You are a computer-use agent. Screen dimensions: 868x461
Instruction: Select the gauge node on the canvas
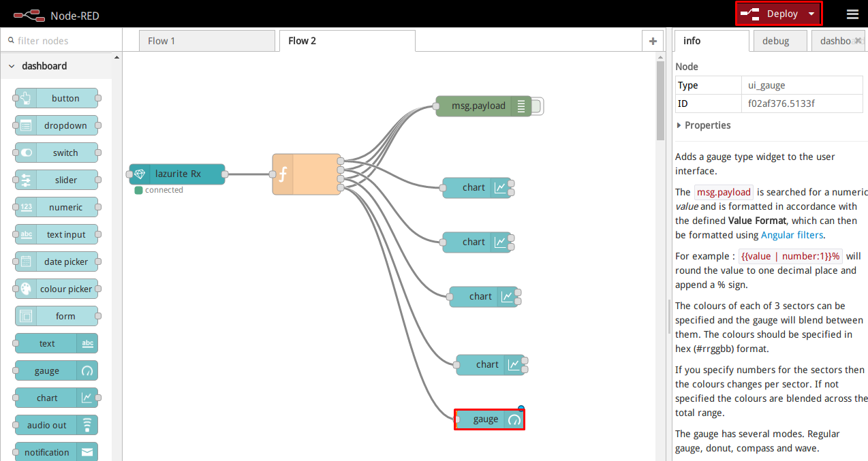pos(490,419)
